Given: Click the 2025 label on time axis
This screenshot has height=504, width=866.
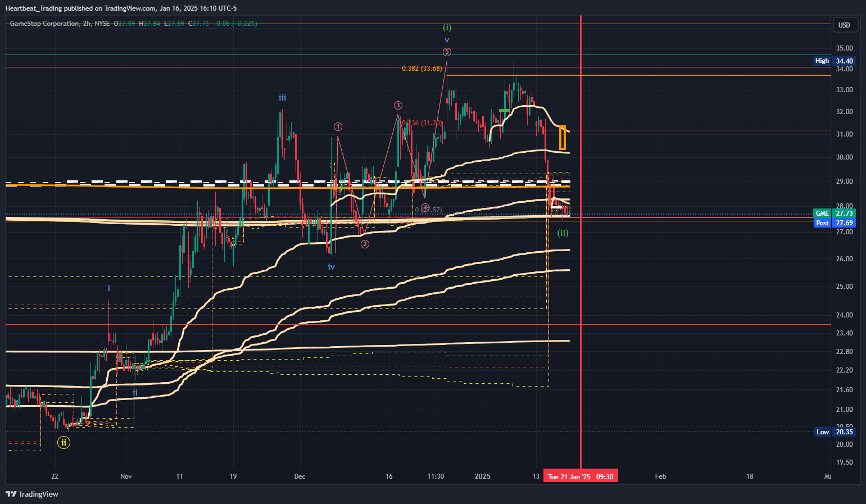Looking at the screenshot, I should click(x=482, y=476).
